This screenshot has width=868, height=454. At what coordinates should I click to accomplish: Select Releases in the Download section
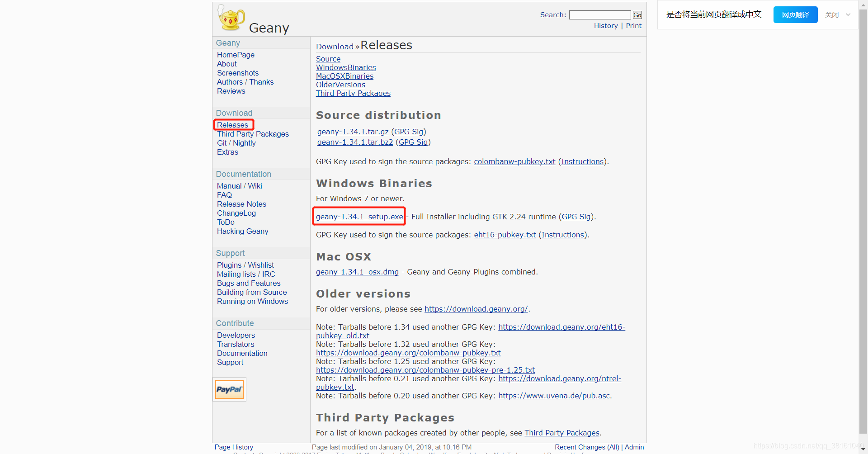click(232, 125)
